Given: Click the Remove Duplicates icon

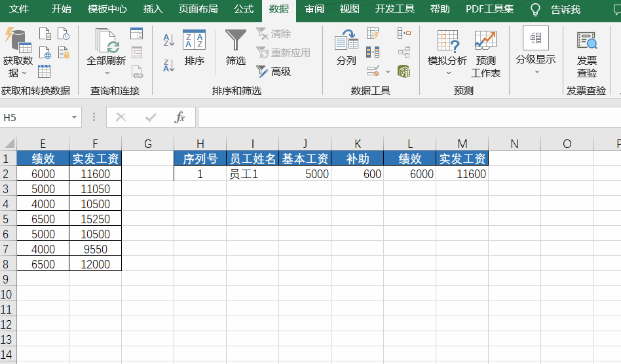Looking at the screenshot, I should 373,52.
